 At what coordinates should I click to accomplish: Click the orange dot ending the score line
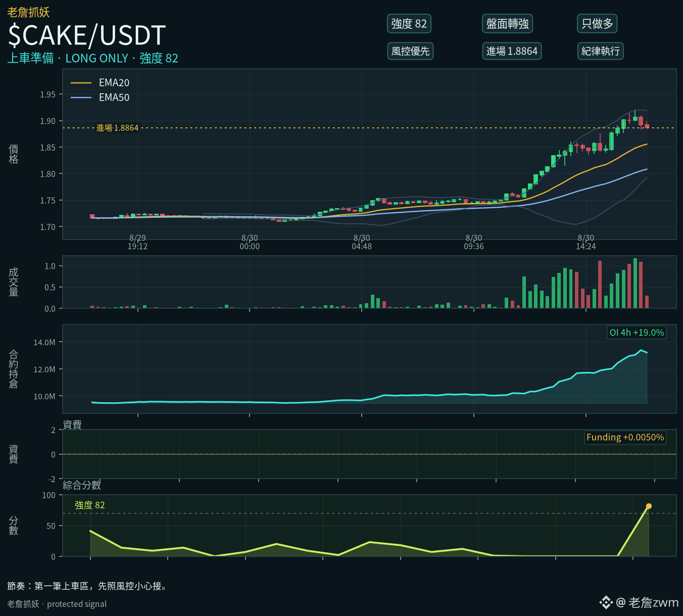coord(649,506)
